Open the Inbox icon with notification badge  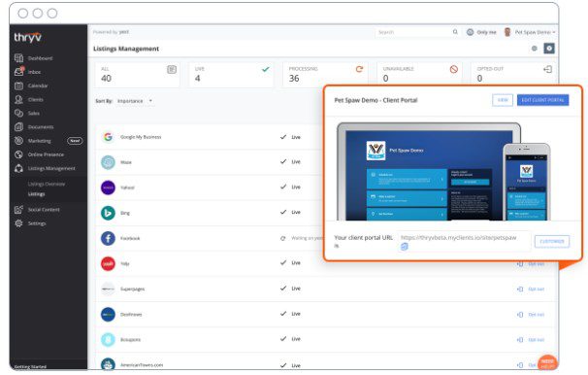tap(18, 71)
